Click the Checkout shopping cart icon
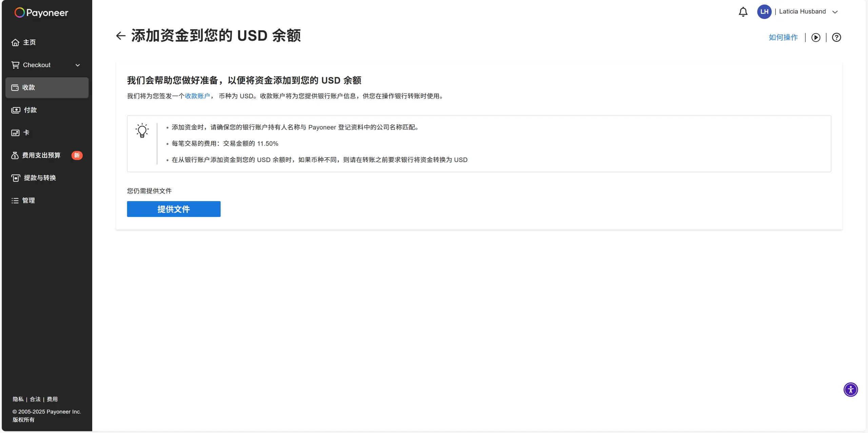This screenshot has width=868, height=433. (15, 65)
